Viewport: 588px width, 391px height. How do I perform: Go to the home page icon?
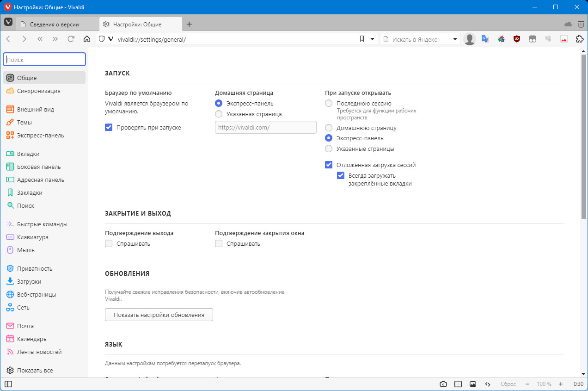click(86, 39)
